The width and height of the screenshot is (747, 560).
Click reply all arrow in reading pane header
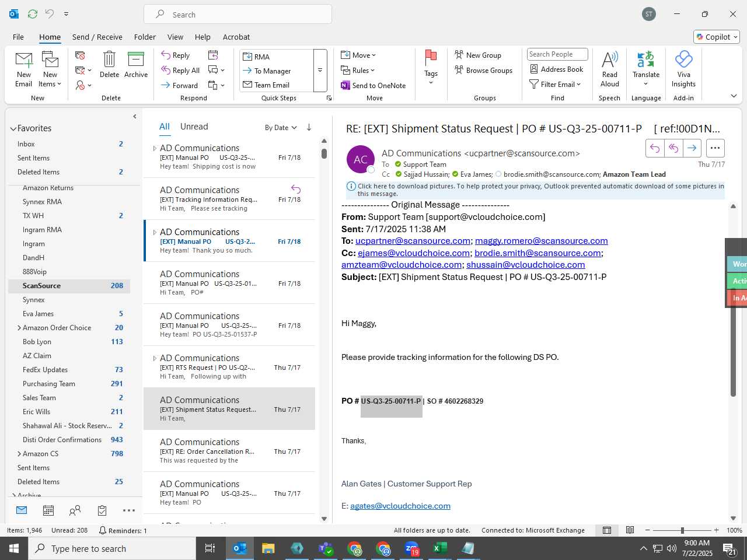tap(673, 148)
